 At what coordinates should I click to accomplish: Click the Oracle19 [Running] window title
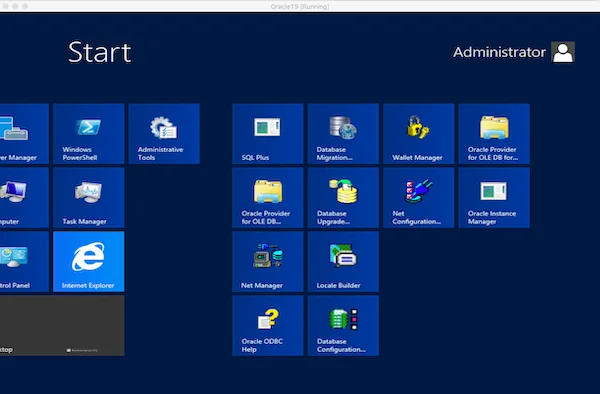300,7
